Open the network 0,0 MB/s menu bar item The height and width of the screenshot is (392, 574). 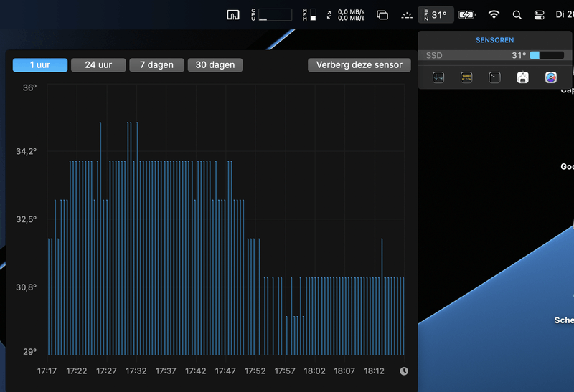346,15
